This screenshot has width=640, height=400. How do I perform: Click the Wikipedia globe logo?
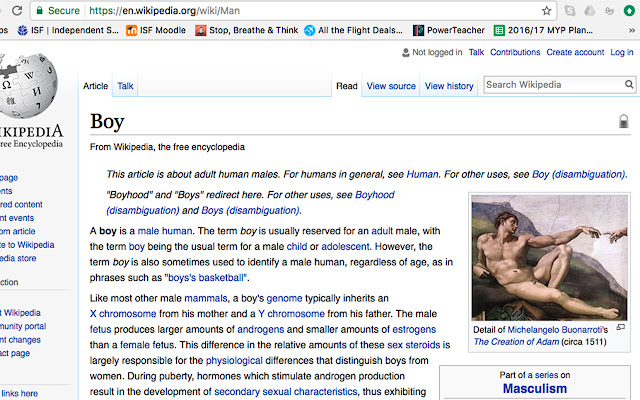(27, 85)
